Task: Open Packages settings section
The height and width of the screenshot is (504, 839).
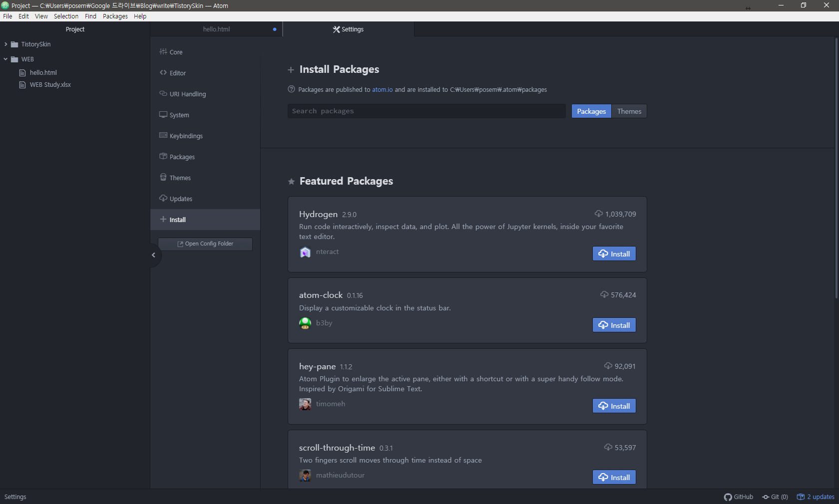Action: point(205,157)
